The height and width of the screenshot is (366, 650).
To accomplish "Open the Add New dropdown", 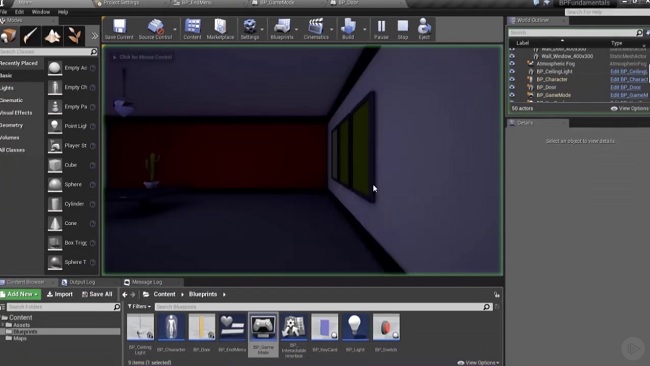I will 21,294.
